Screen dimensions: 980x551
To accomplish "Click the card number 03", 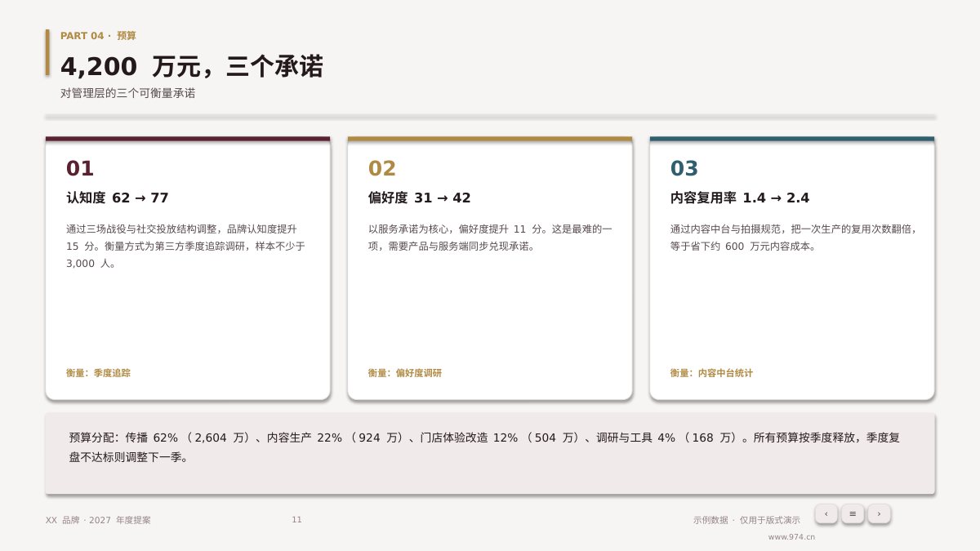I will pyautogui.click(x=684, y=168).
